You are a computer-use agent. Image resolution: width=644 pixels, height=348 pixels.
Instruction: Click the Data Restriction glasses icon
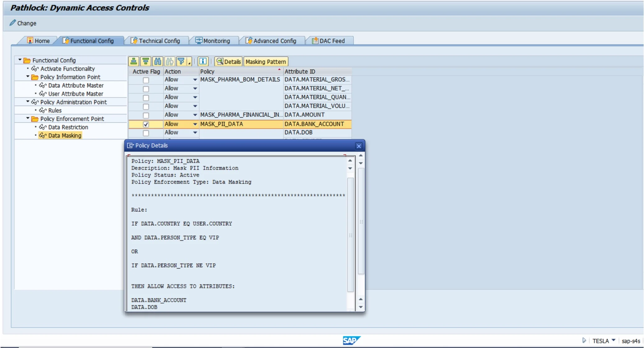(x=43, y=127)
